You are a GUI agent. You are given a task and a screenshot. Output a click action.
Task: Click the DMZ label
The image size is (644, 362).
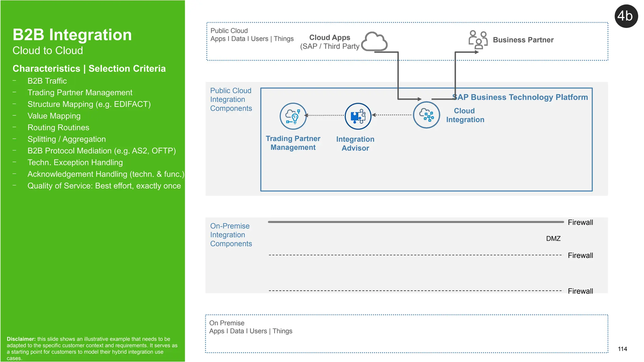tap(553, 239)
